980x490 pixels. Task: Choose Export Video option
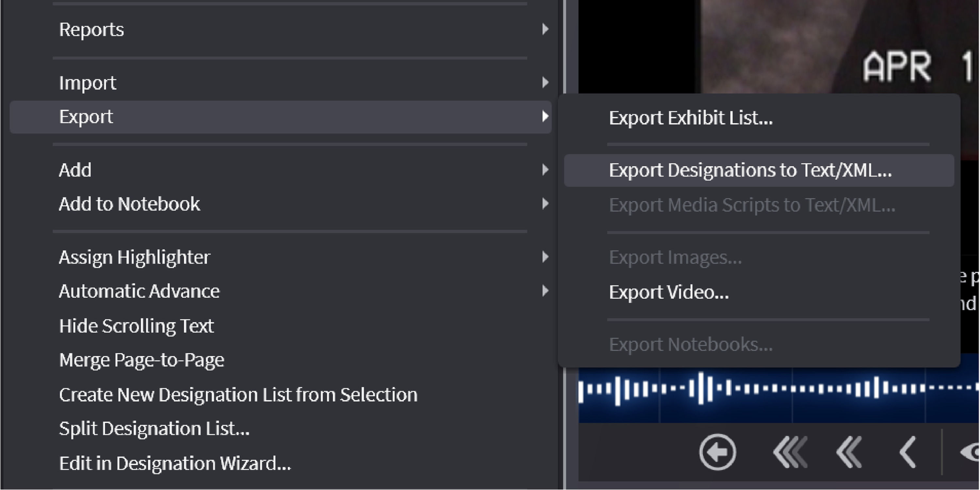(x=668, y=292)
